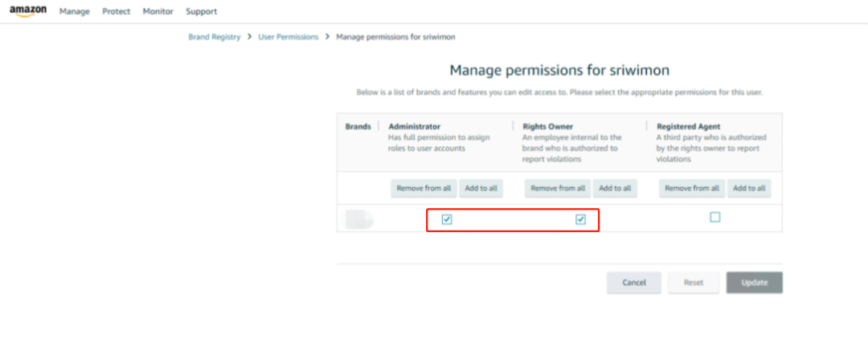Check the Registered Agent role checkbox
868x339 pixels.
point(715,217)
